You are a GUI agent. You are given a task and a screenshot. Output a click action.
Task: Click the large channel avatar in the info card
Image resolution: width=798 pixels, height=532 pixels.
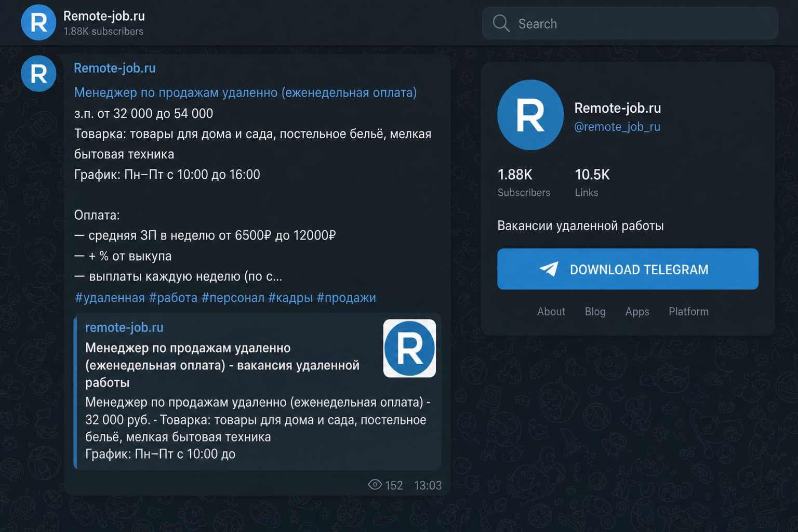pos(530,115)
